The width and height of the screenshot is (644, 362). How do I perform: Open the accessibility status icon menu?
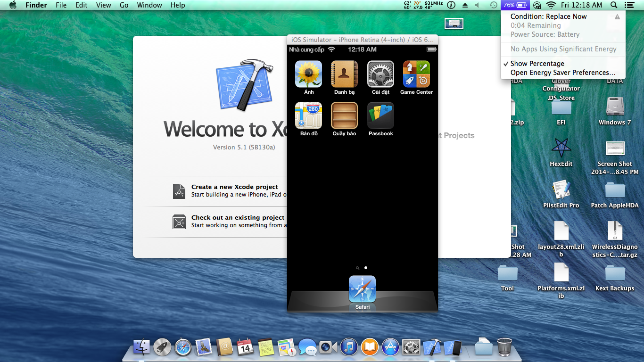451,5
